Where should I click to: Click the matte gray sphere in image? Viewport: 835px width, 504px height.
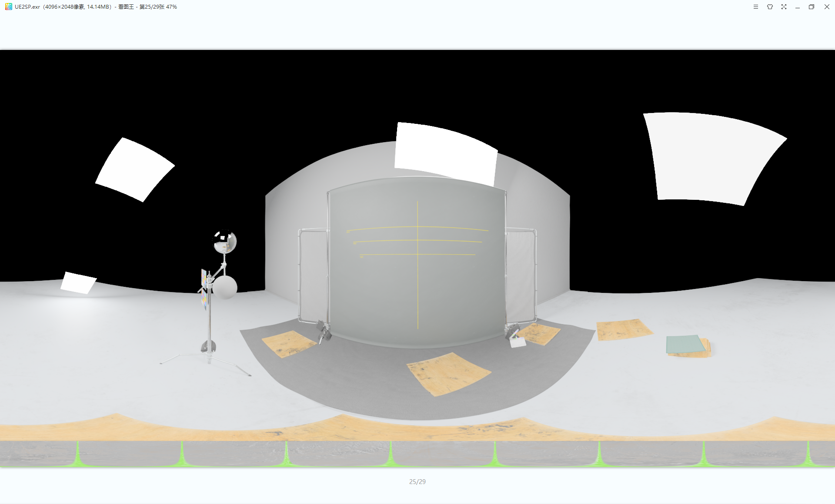click(225, 287)
